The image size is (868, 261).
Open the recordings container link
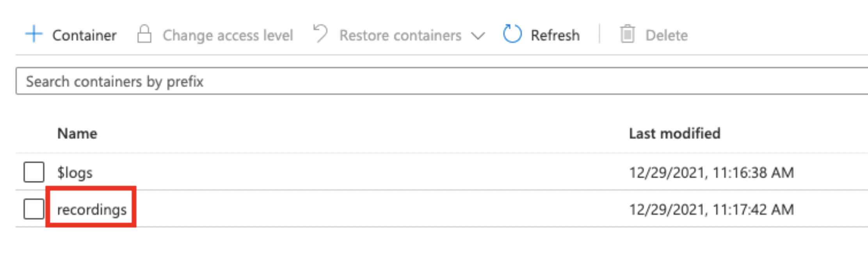click(x=92, y=210)
